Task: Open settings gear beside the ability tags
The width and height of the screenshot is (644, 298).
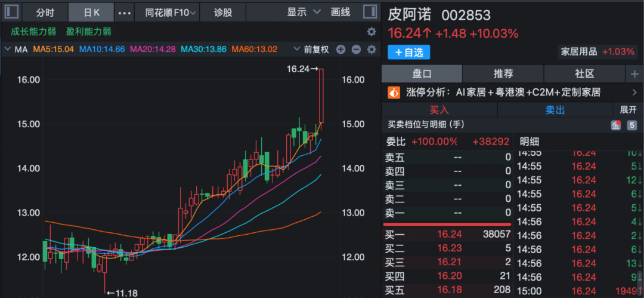Action: click(371, 32)
